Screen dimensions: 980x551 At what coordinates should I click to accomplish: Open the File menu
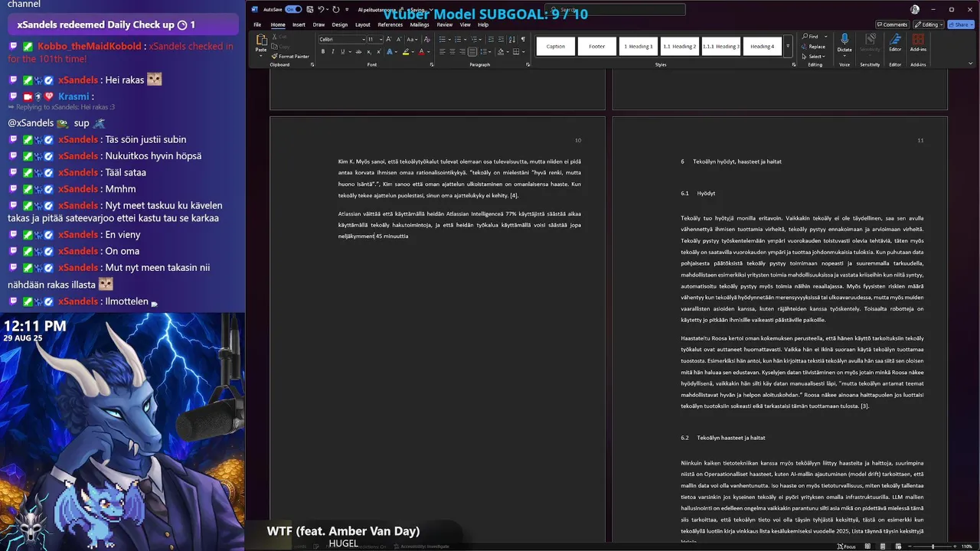click(257, 24)
